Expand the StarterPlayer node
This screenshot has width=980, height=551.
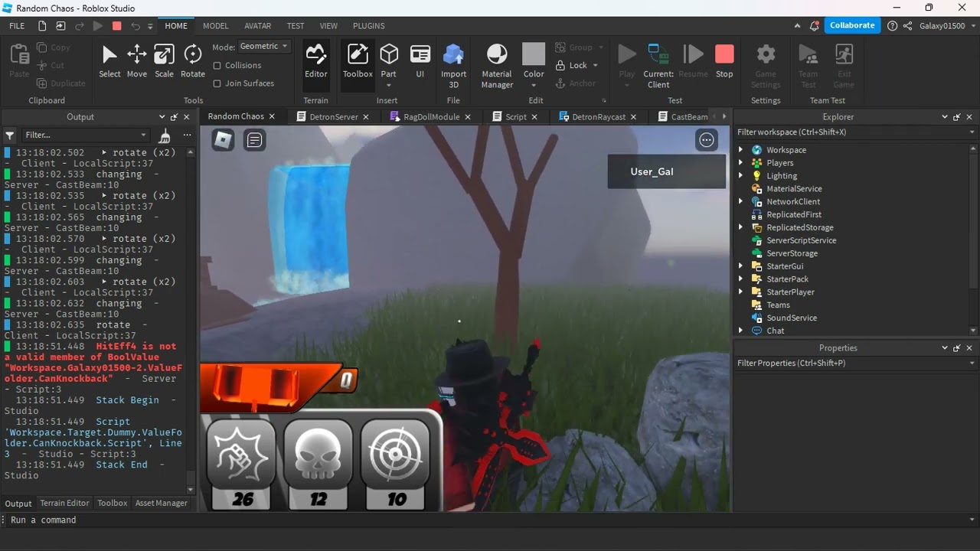click(x=740, y=292)
